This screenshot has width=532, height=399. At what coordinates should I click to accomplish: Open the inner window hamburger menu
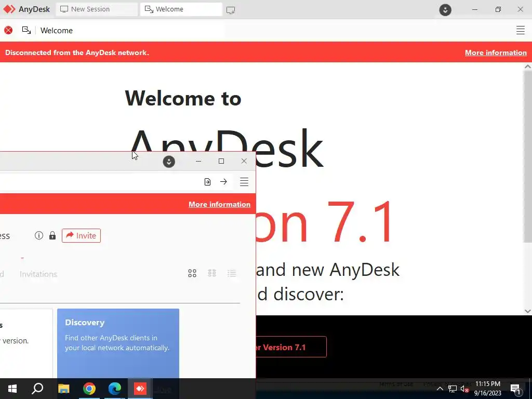tap(244, 182)
